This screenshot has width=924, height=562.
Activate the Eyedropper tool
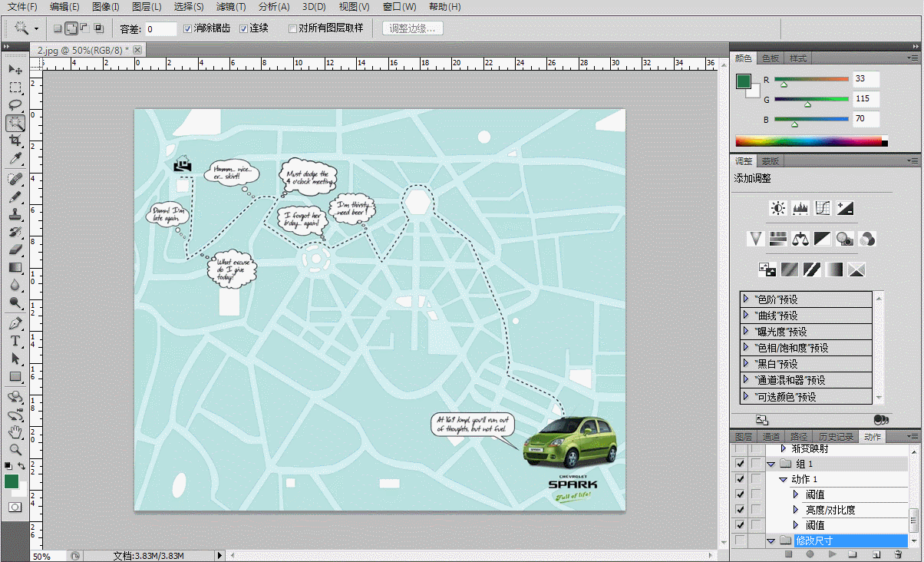(x=15, y=159)
